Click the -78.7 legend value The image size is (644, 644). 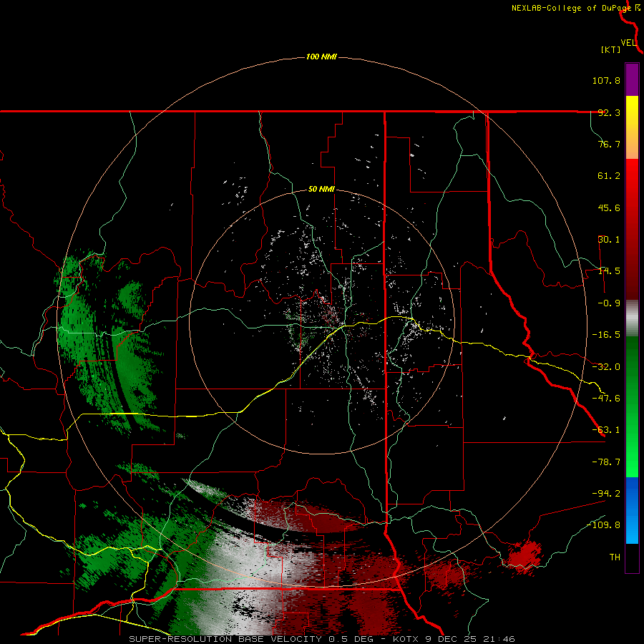606,462
